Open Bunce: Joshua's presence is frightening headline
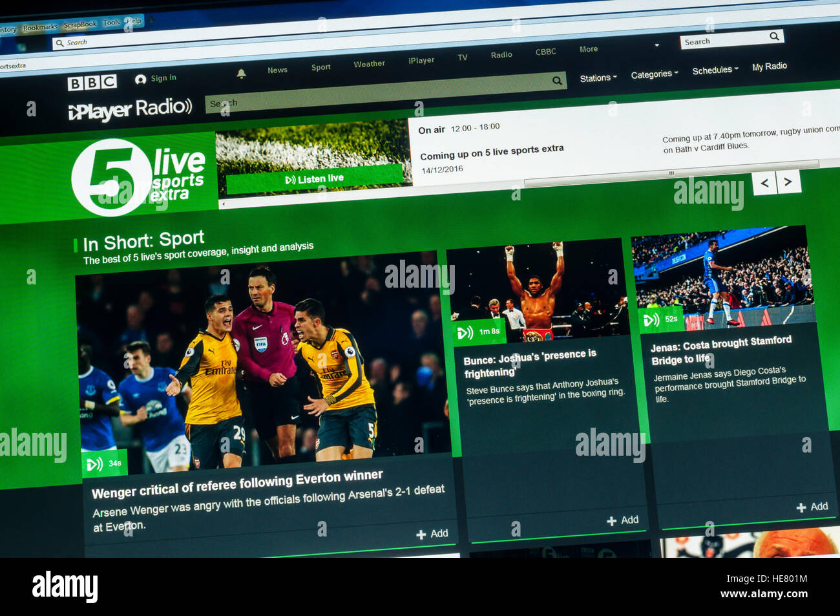The height and width of the screenshot is (616, 840). [x=530, y=363]
